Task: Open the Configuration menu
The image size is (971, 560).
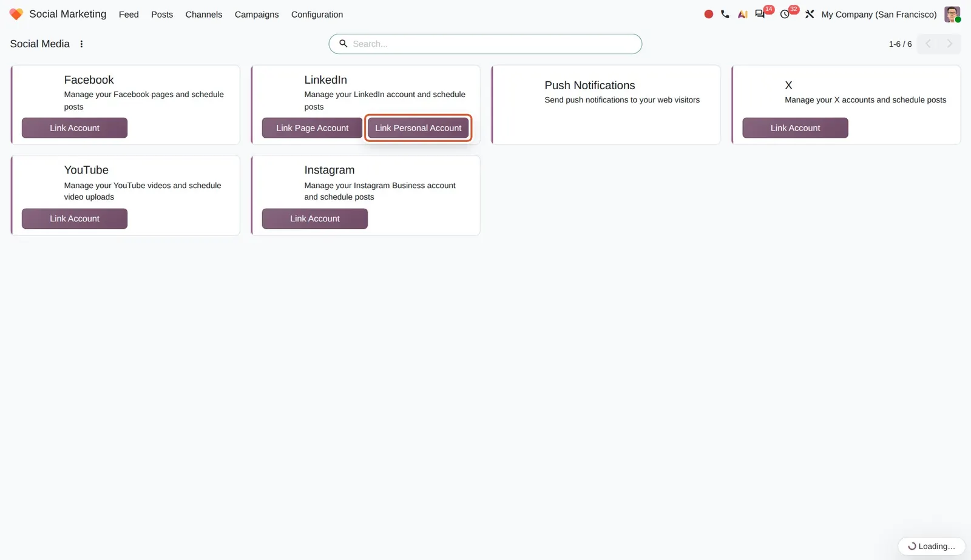Action: [317, 15]
